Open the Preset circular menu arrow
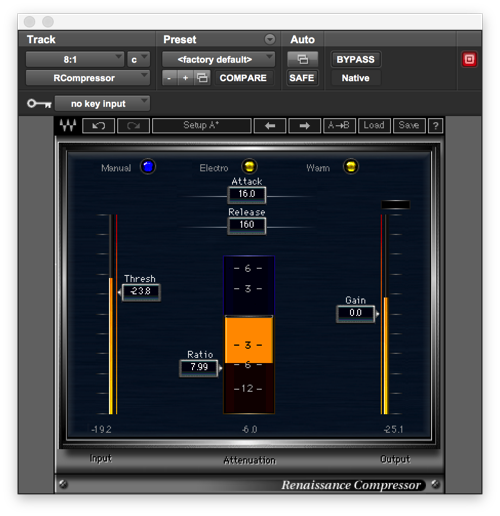 pos(270,39)
